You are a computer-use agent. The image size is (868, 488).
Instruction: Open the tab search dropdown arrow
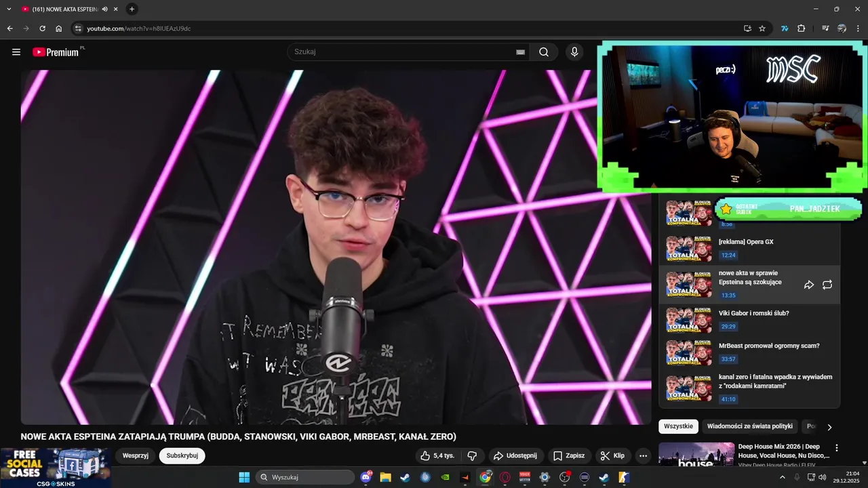coord(9,9)
